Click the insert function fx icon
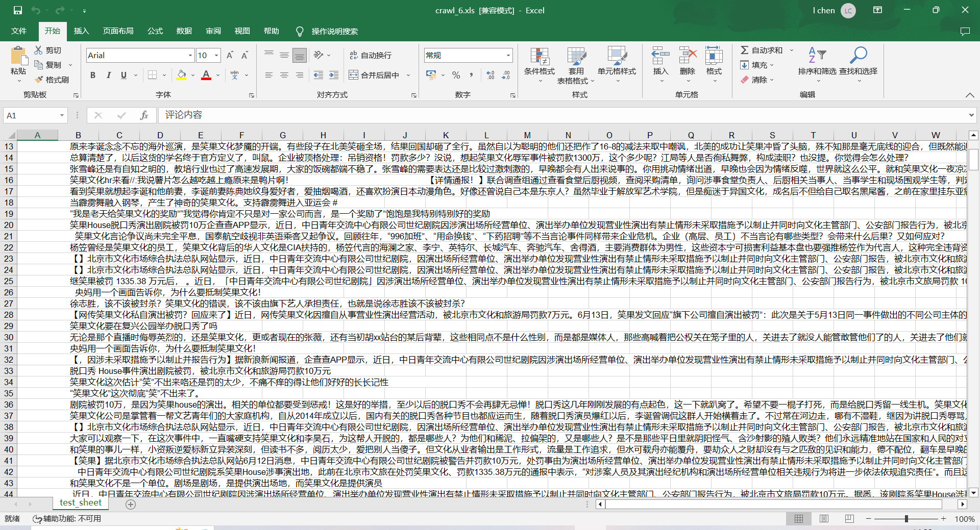The image size is (980, 530). [x=144, y=115]
